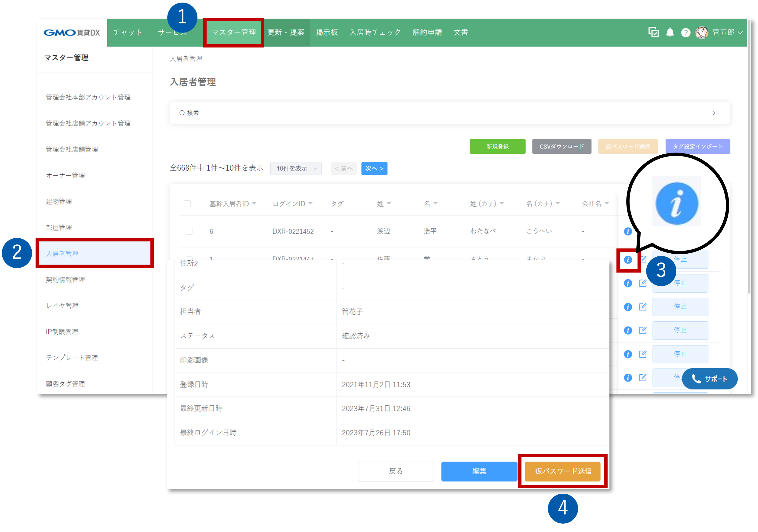Screen dimensions: 758x532
Task: Click the orange 仮パスワード送信 button at bottom
Action: pos(563,471)
